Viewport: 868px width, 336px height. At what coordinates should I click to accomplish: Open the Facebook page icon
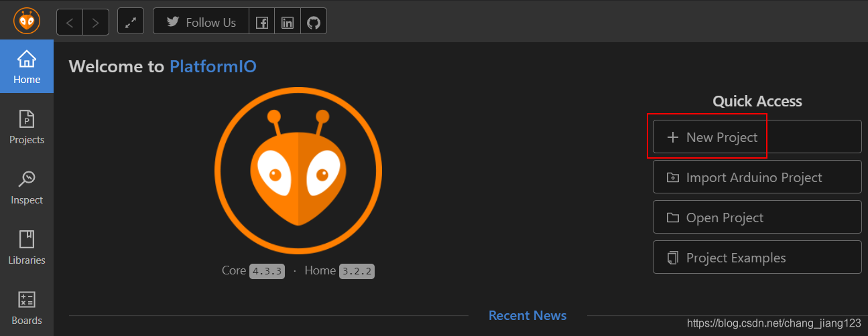click(x=262, y=22)
